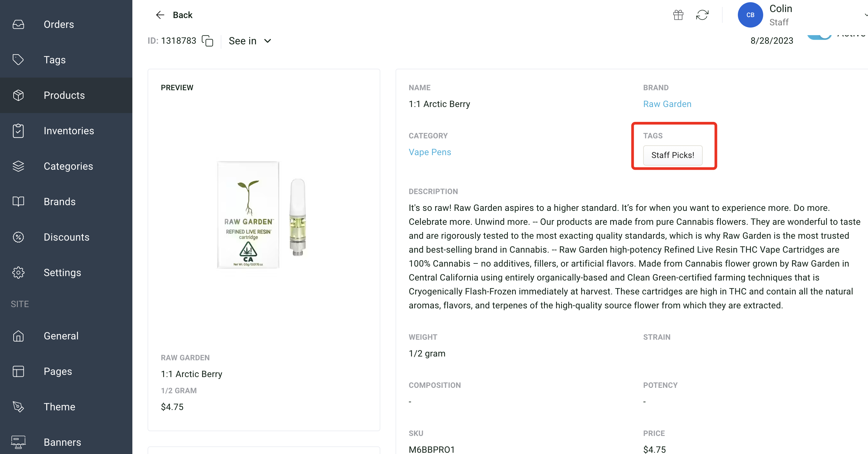Open the Products section
Screen dimensions: 868x454
64,95
